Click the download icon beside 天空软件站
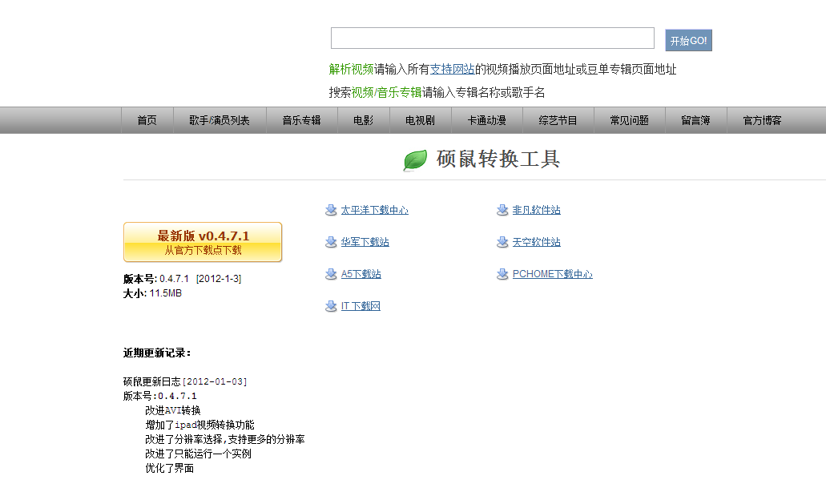Image resolution: width=826 pixels, height=504 pixels. (502, 241)
